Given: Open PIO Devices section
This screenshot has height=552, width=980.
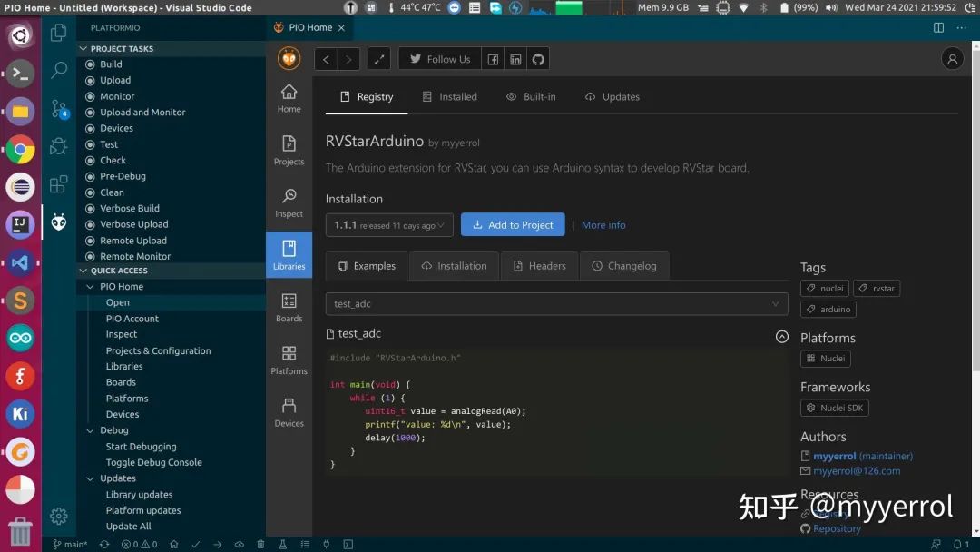Looking at the screenshot, I should click(x=289, y=412).
